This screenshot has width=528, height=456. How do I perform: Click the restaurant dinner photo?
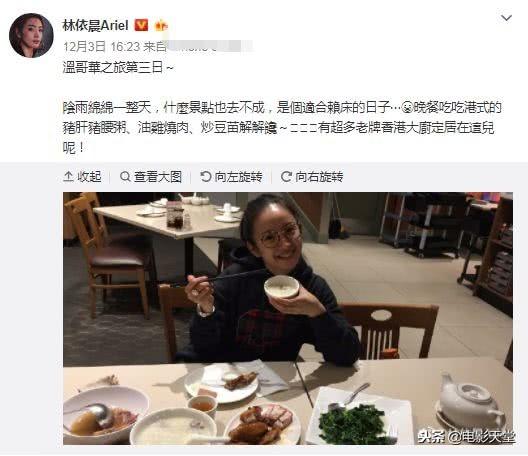point(288,319)
